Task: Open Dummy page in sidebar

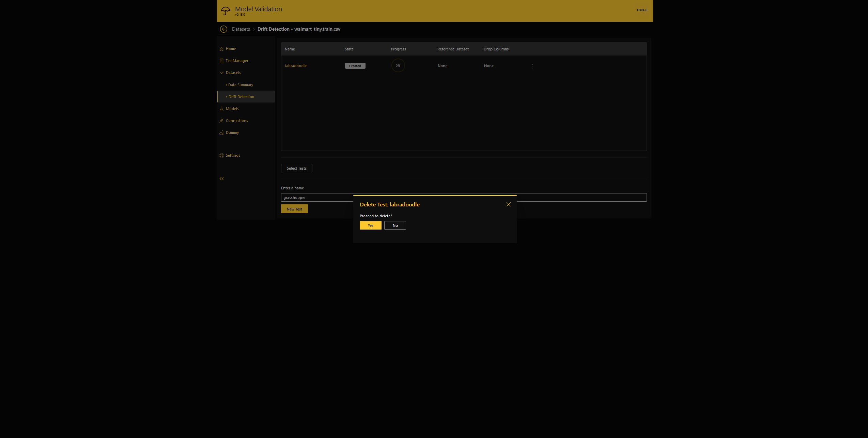Action: [x=232, y=132]
